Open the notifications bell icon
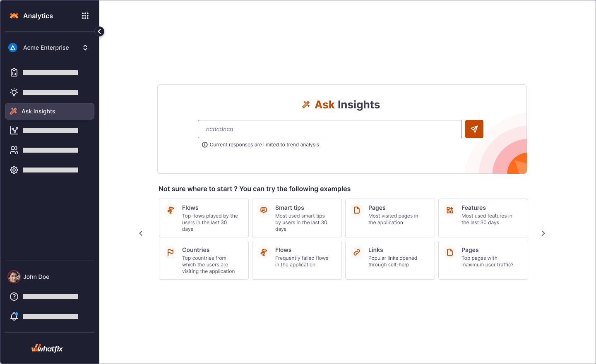596x364 pixels. [14, 316]
